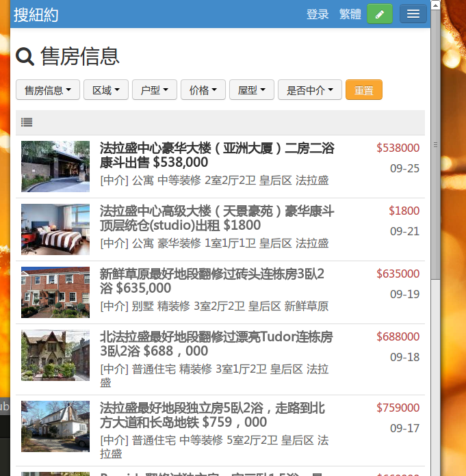Click the green pencil post icon

[x=380, y=14]
